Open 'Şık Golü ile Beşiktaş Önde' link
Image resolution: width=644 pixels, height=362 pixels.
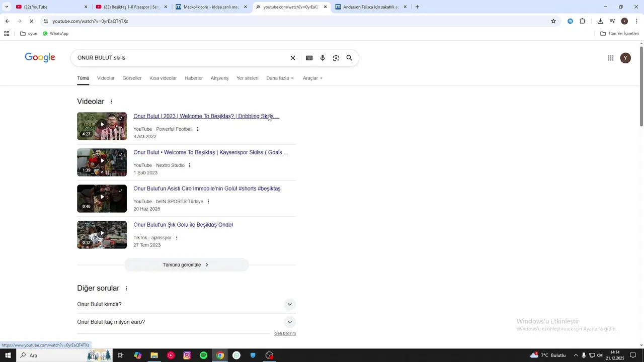(183, 225)
